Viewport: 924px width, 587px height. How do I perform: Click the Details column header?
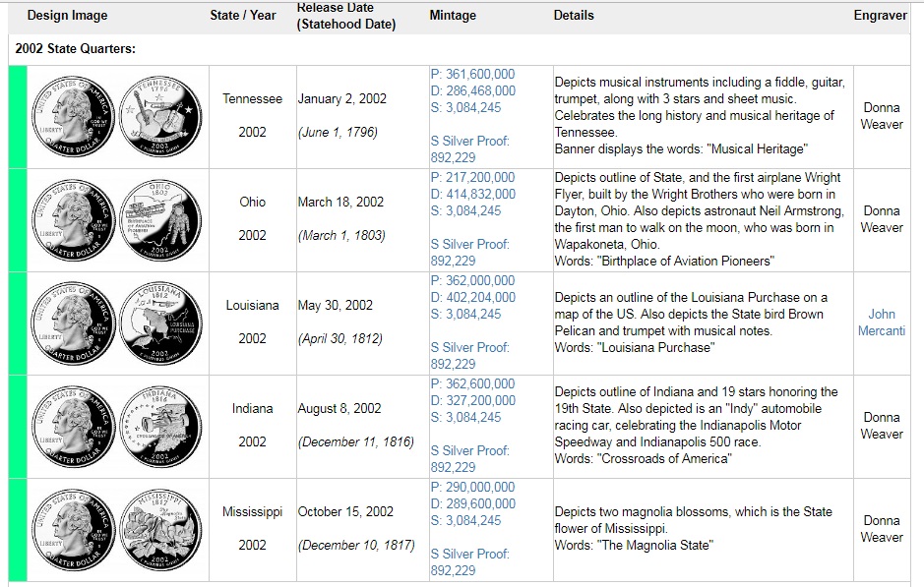[x=574, y=16]
